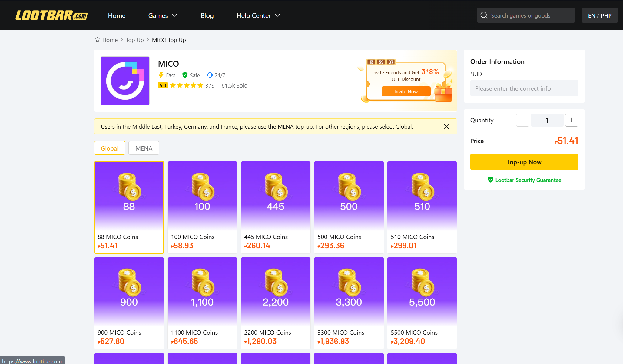The width and height of the screenshot is (623, 364).
Task: Click the Top-up Now button
Action: click(524, 162)
